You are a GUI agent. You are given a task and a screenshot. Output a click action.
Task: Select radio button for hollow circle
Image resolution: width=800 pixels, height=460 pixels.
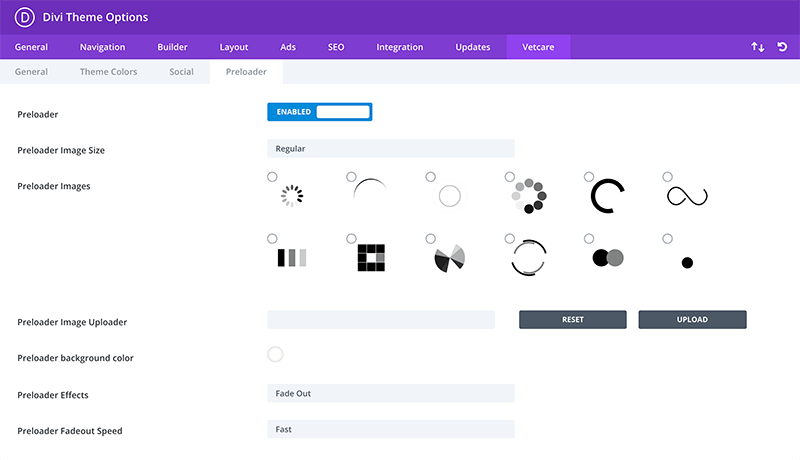(x=431, y=177)
